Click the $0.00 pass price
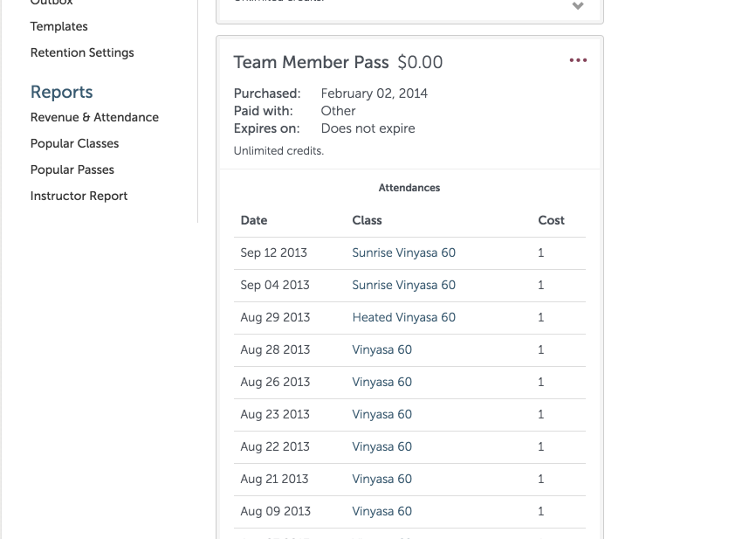 (420, 62)
